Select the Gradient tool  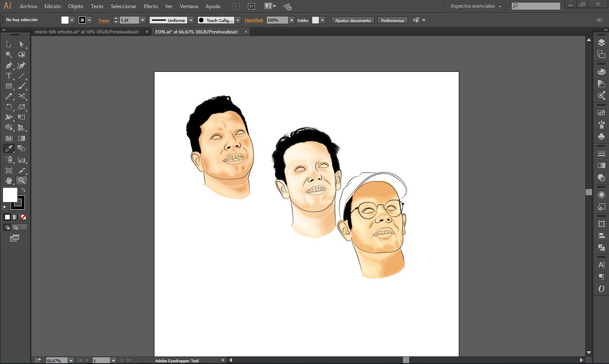pyautogui.click(x=22, y=138)
